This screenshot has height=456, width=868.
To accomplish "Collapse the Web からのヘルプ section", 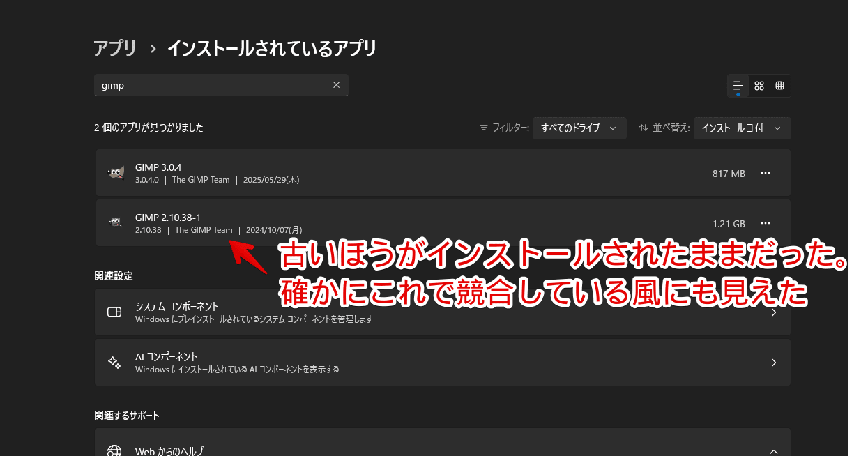I will pyautogui.click(x=774, y=451).
